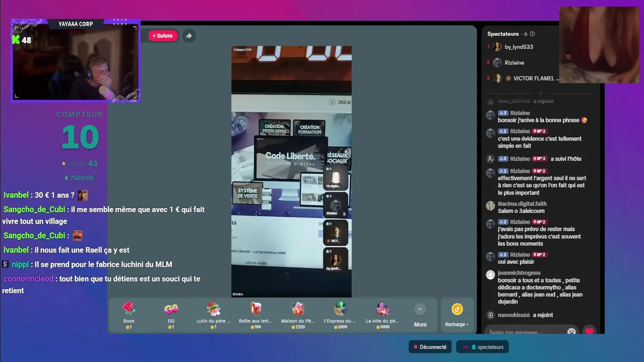This screenshot has height=362, width=644.
Task: Click the Suivre follow button
Action: tap(163, 36)
